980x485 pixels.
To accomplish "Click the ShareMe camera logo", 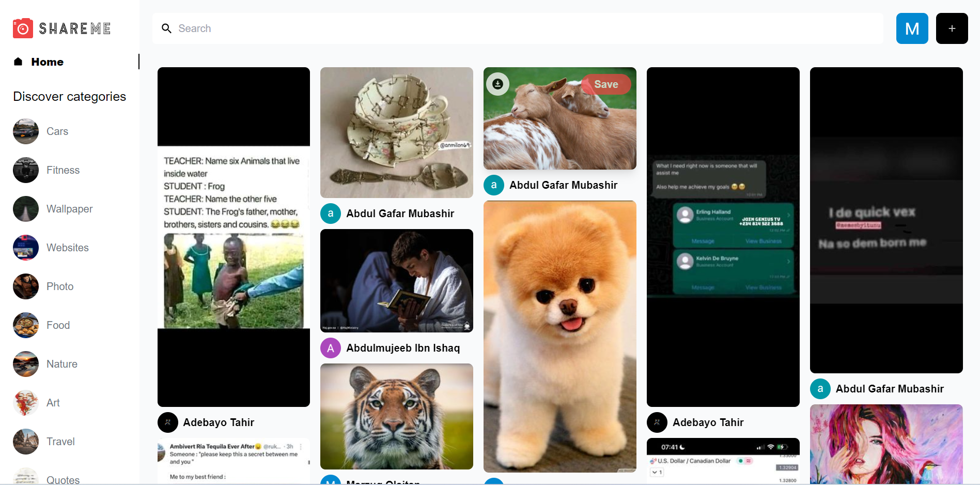I will click(x=23, y=28).
